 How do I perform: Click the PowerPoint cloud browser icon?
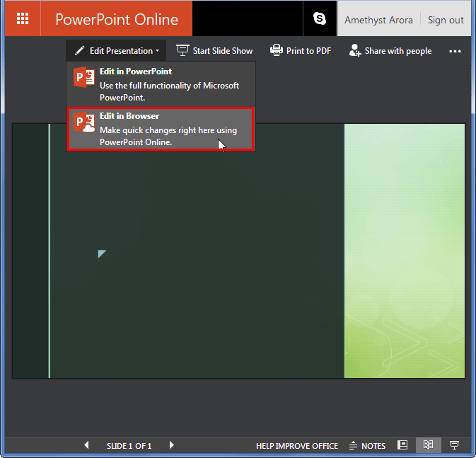[84, 122]
